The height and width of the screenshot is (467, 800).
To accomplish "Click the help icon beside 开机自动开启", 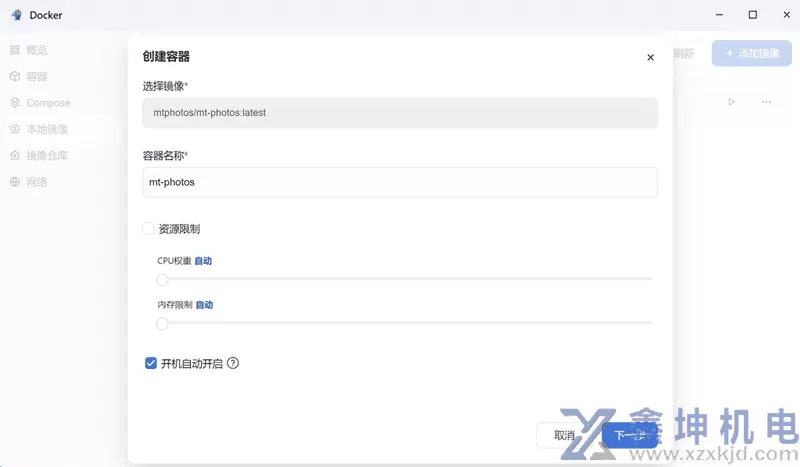I will tap(233, 363).
